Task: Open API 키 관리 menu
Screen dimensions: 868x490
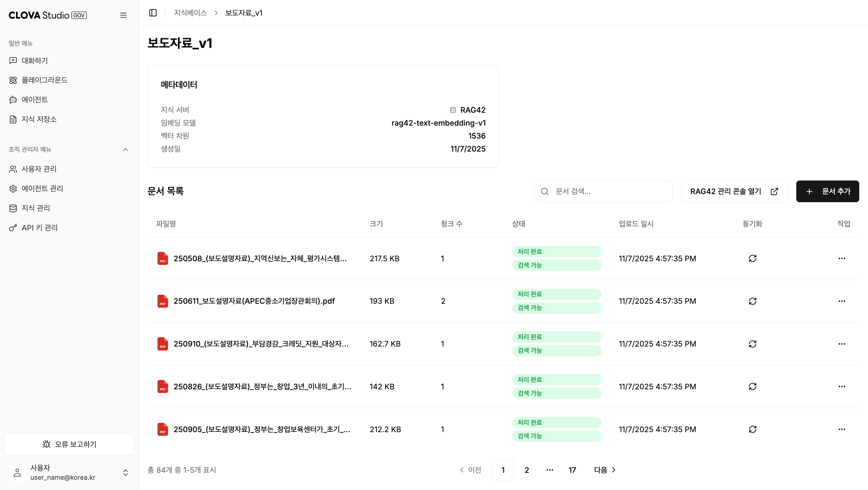Action: [39, 228]
